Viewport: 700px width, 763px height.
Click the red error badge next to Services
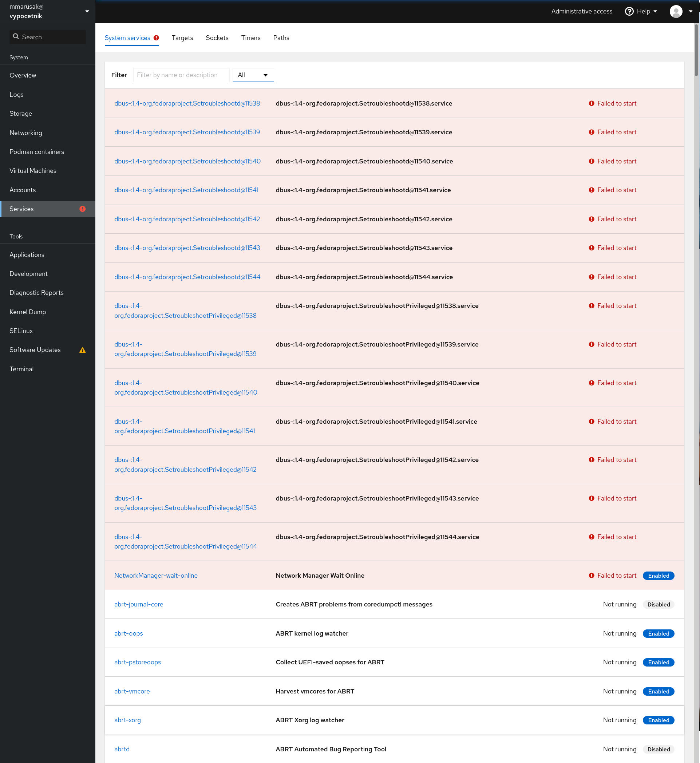point(83,209)
